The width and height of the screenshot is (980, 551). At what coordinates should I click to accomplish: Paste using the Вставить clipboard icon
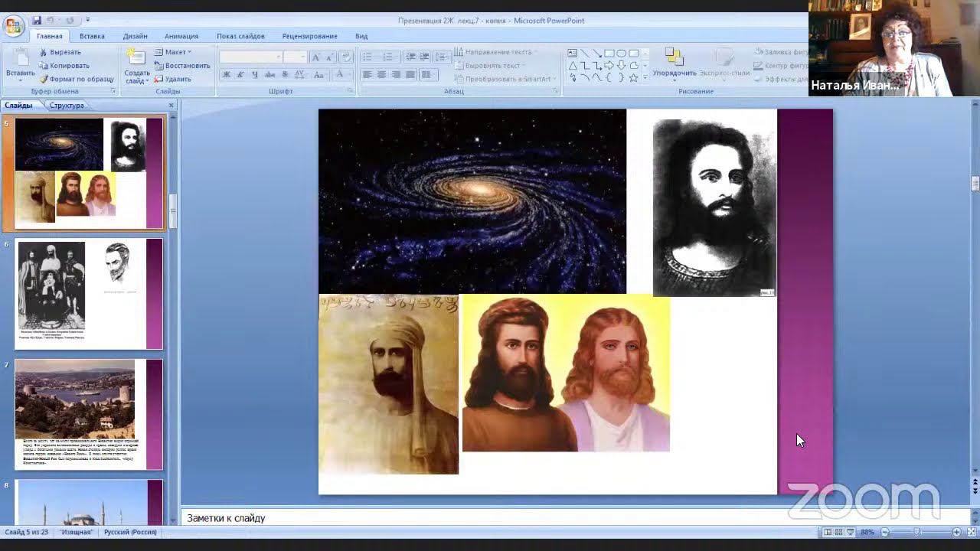[20, 58]
